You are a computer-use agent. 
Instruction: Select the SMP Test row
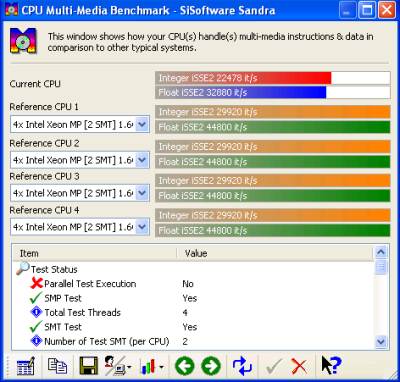pos(193,298)
